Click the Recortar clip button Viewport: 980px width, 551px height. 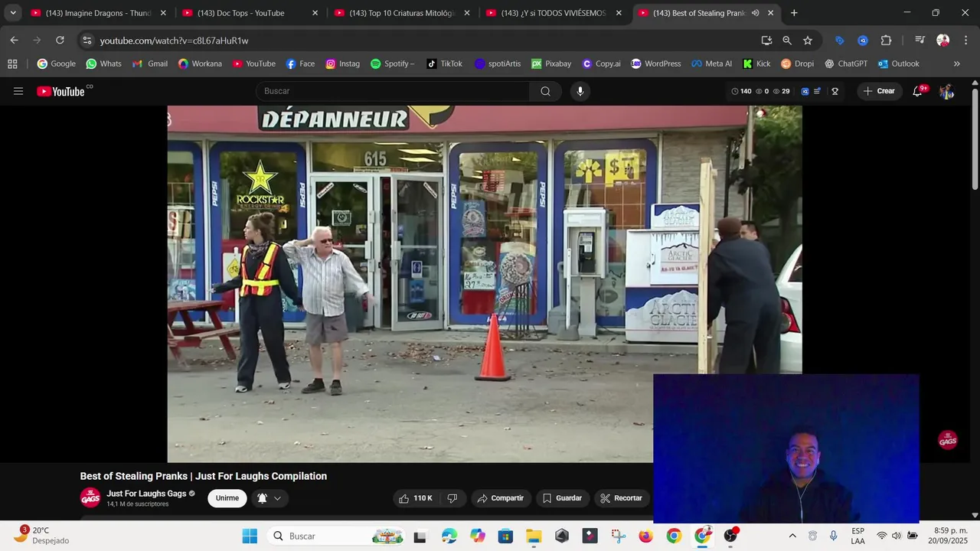click(x=621, y=498)
